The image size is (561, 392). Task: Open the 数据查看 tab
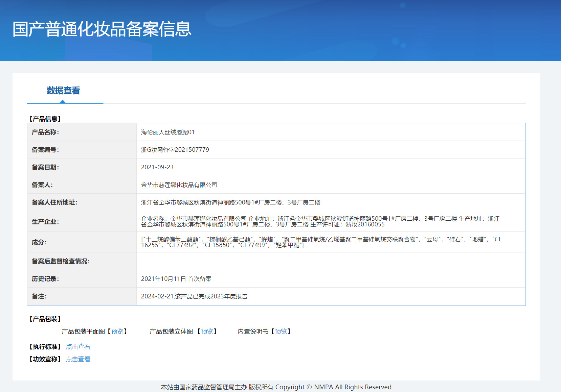[x=63, y=91]
